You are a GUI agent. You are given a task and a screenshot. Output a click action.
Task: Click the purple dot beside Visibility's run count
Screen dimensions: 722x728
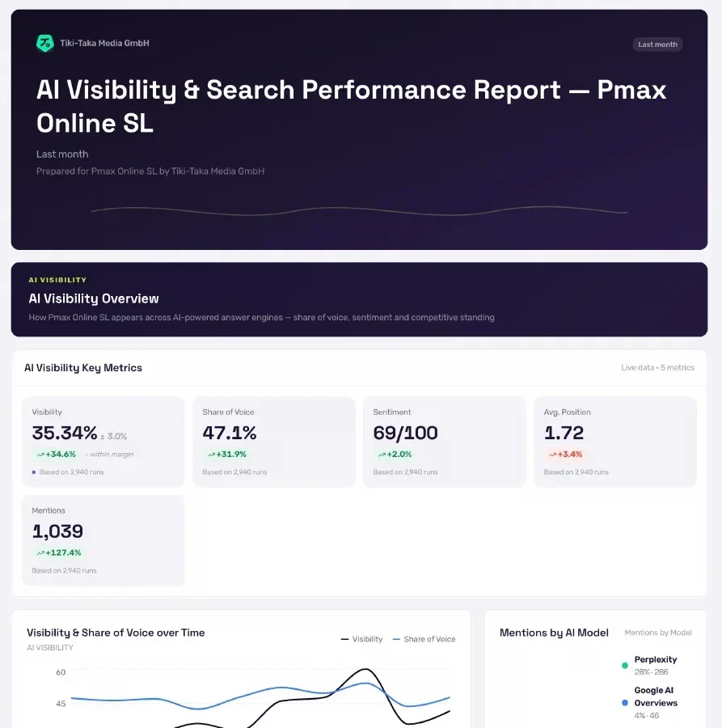click(34, 472)
